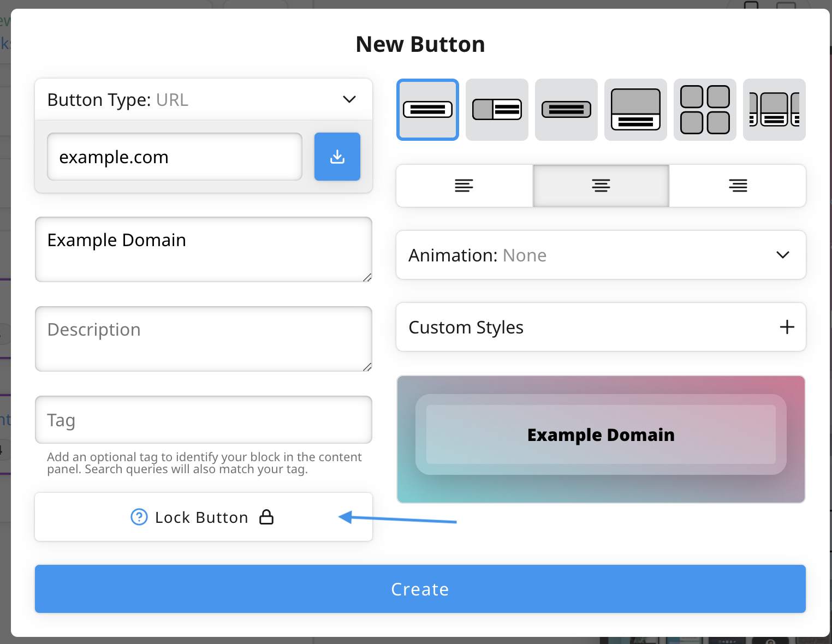The height and width of the screenshot is (644, 832).
Task: Click the Example Domain title text area
Action: pos(204,249)
